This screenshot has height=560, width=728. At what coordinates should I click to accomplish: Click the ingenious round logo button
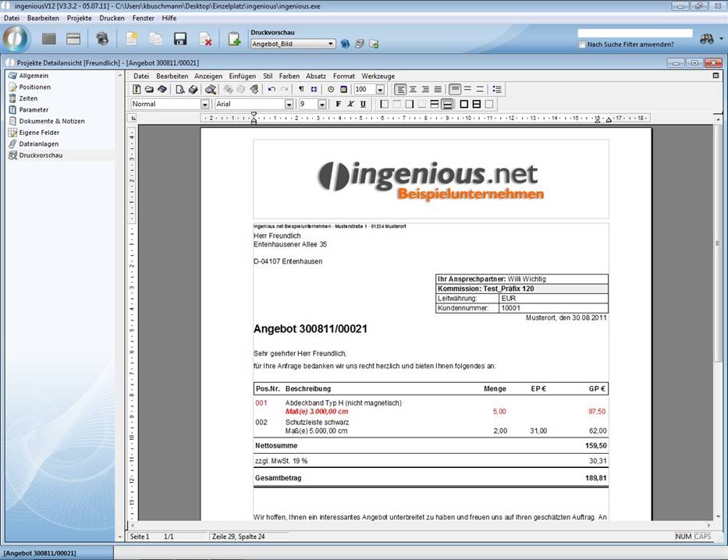16,38
